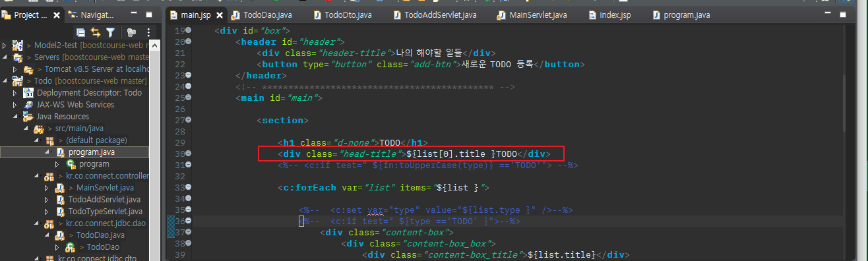Screen dimensions: 868x261
Task: Click the kr.co.connect.controller package icon
Action: click(49, 176)
